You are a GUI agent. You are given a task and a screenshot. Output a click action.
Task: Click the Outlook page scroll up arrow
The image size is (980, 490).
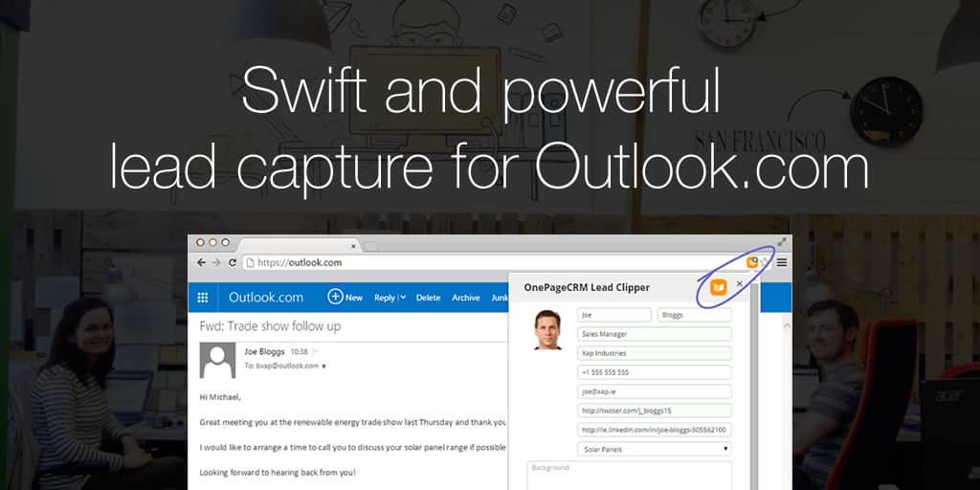coord(787,325)
